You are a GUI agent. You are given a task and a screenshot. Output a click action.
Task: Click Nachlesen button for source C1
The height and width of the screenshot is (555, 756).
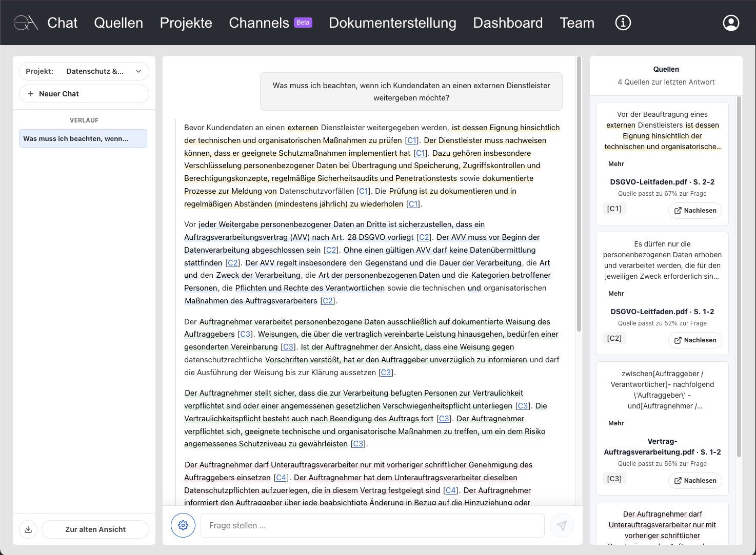coord(695,211)
